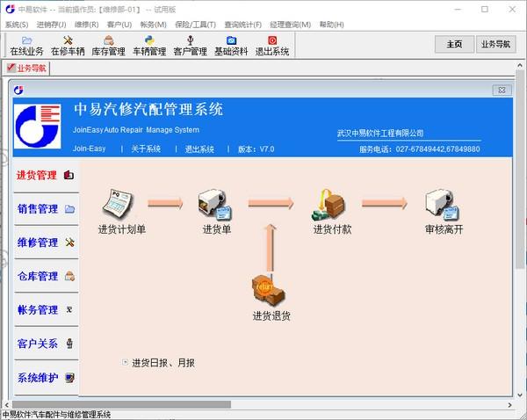Screen dimensions: 527x420
Task: Click 关于系统 link in banner
Action: click(x=146, y=148)
